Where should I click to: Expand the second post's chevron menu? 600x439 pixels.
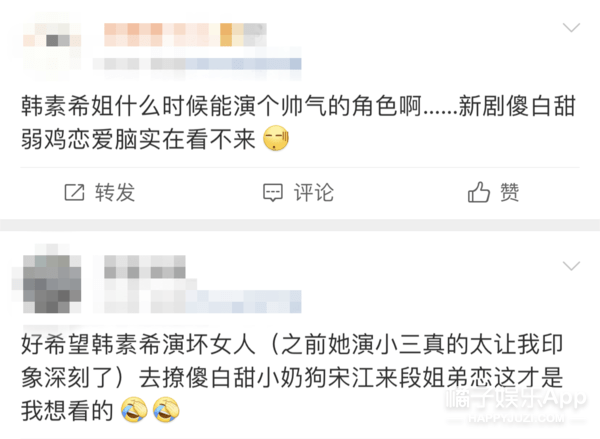tap(571, 266)
